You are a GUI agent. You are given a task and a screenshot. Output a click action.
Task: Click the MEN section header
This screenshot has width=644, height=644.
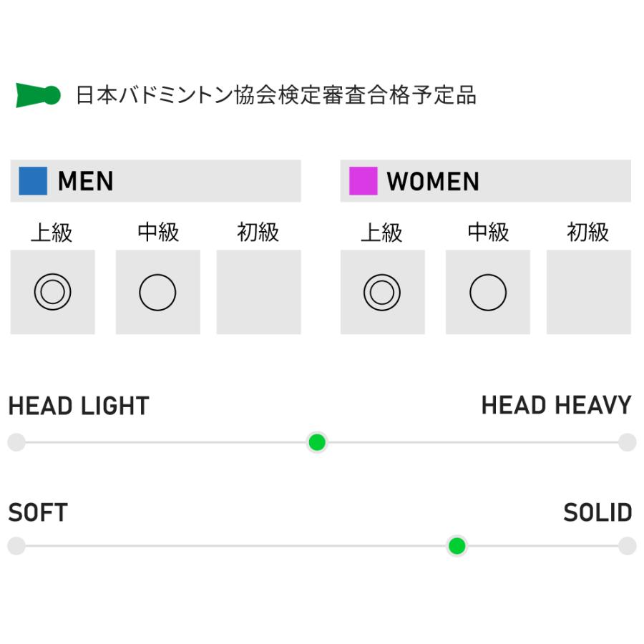tap(156, 181)
